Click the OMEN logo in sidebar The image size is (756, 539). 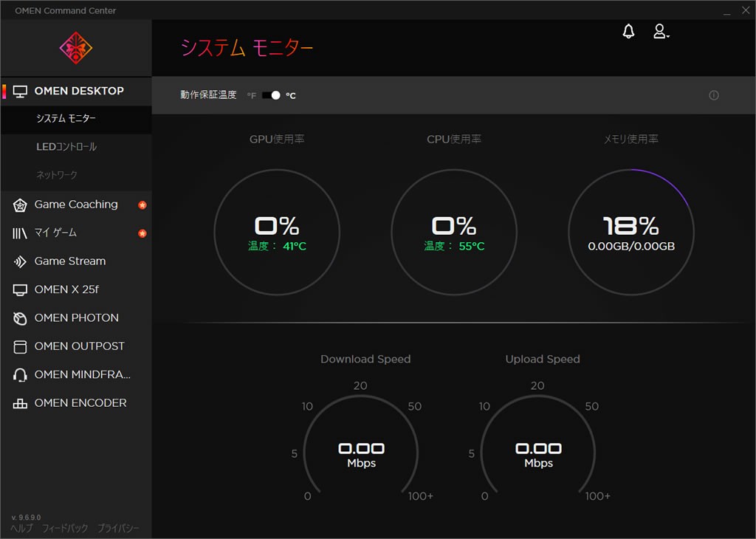[76, 48]
